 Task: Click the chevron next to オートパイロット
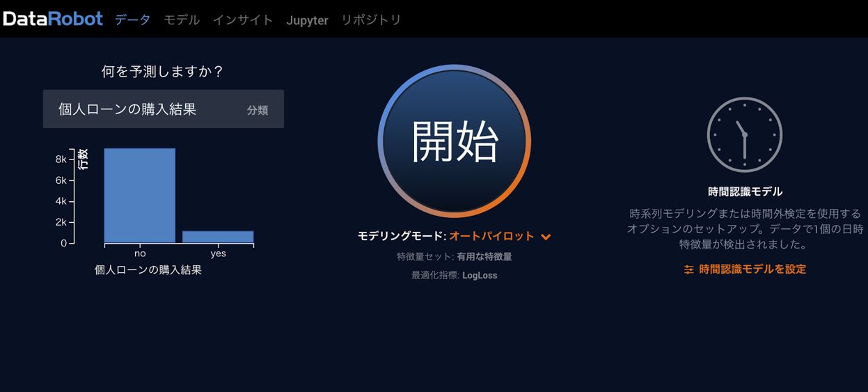(546, 237)
